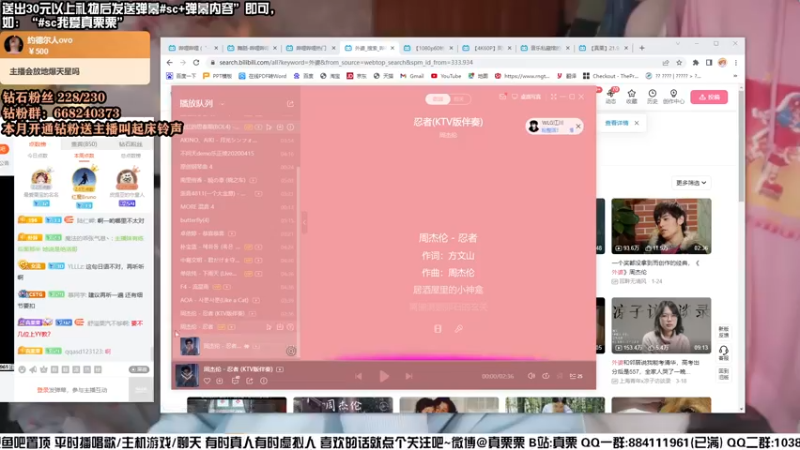Open the Gmail bookmark
Viewport: 800px width, 450px height.
pyautogui.click(x=412, y=76)
